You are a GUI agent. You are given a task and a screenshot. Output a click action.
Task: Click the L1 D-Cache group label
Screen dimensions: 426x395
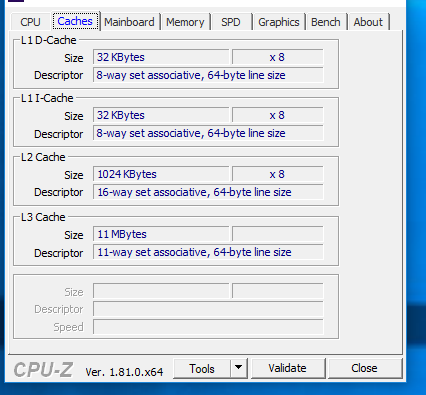(x=49, y=40)
